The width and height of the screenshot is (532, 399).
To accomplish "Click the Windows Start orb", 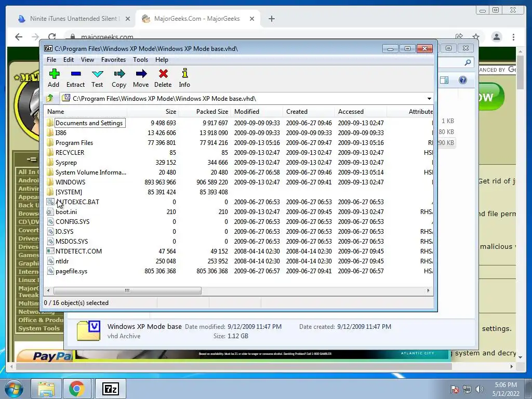I will (x=14, y=389).
